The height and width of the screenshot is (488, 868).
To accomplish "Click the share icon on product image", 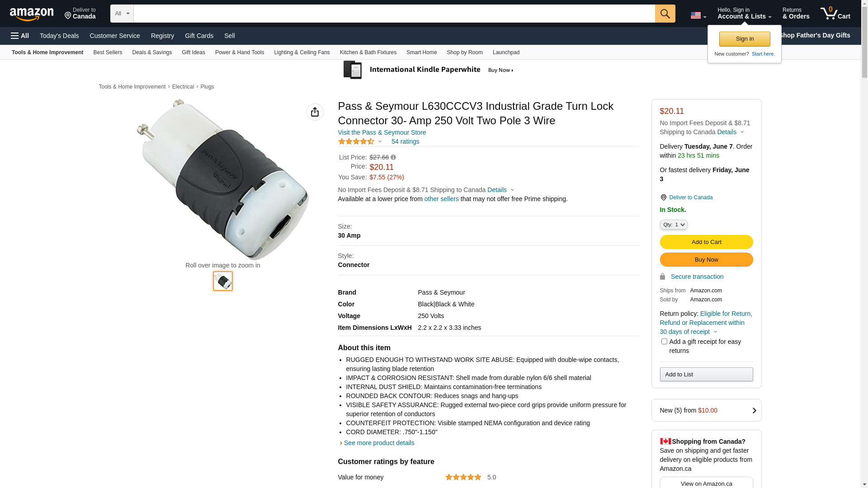I will pos(315,112).
